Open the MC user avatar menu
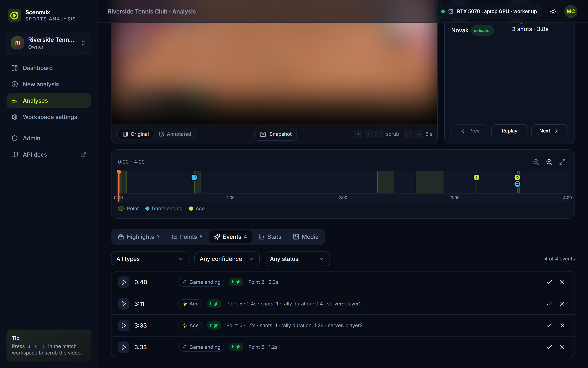Viewport: 588px width, 368px height. (570, 11)
